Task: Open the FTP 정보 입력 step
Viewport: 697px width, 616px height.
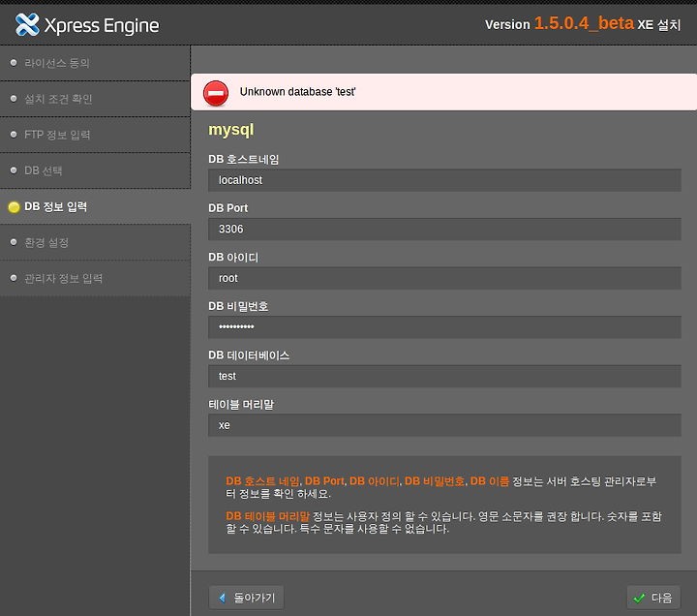Action: (x=95, y=135)
